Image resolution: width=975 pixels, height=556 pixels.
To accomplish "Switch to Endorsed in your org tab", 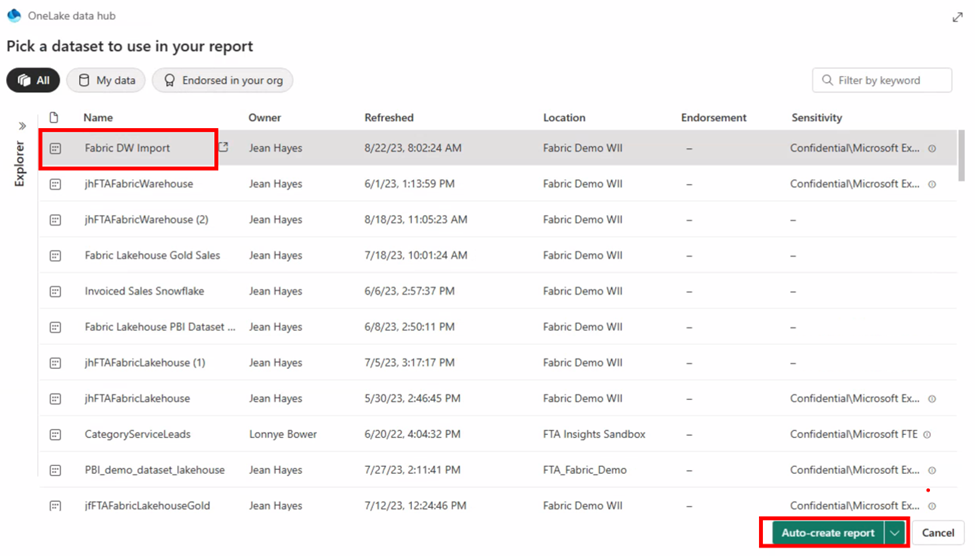I will point(223,80).
